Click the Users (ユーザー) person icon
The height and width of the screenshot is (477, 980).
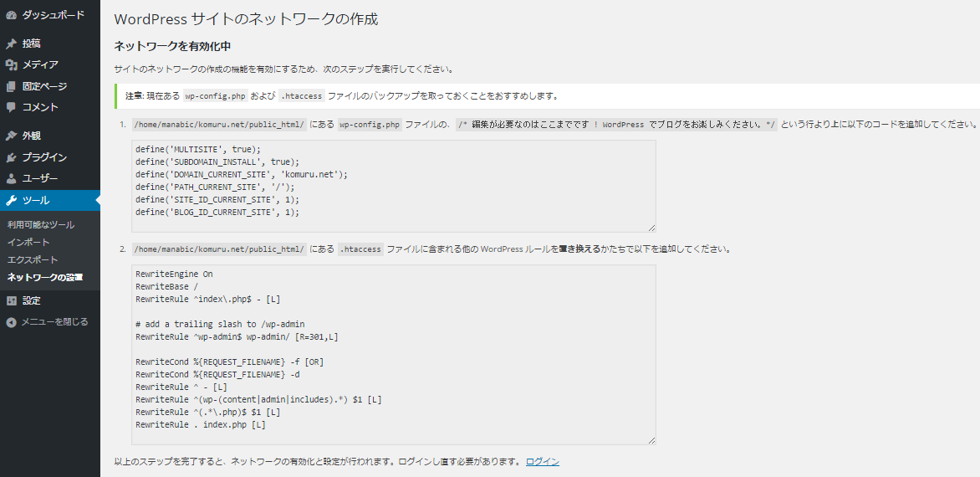click(x=11, y=179)
